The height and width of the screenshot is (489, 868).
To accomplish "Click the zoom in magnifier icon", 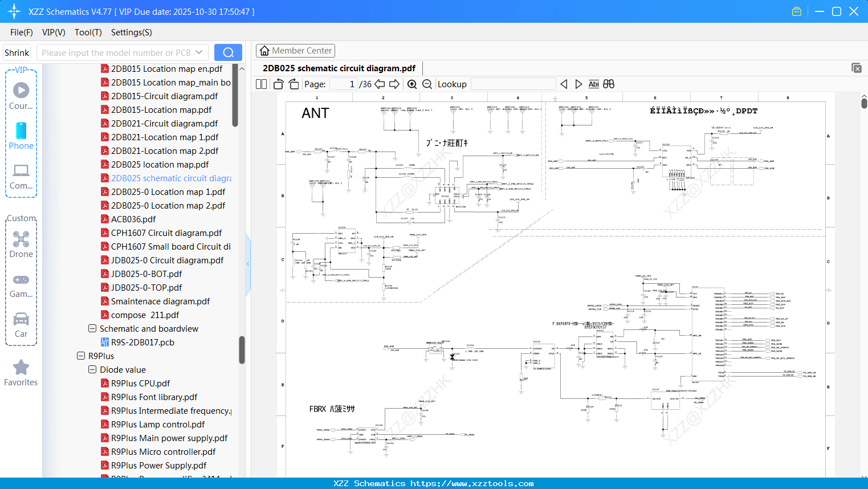I will (412, 84).
